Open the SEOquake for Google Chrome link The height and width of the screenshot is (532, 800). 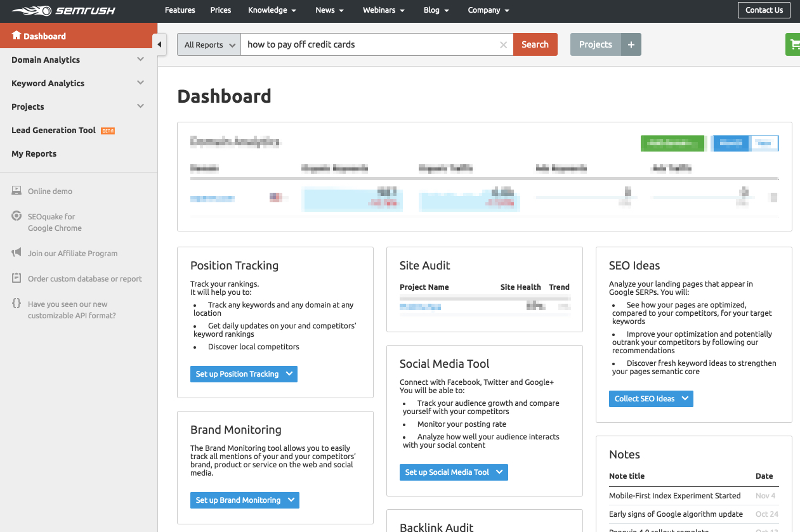[x=55, y=222]
